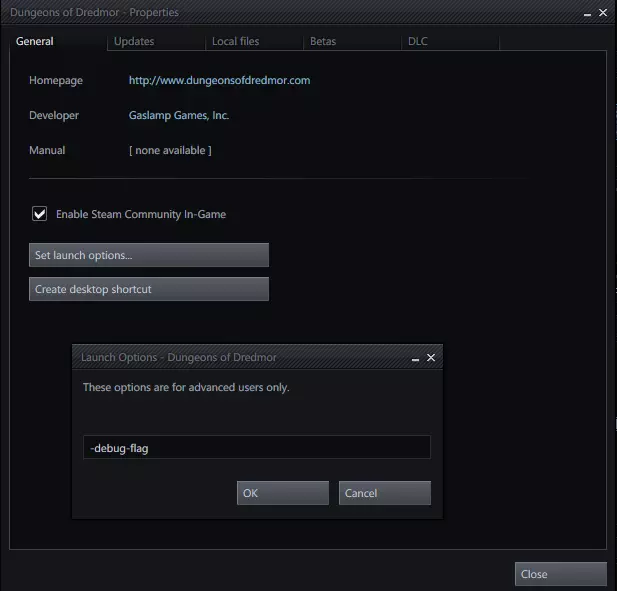The height and width of the screenshot is (591, 617).
Task: Click Create desktop shortcut button
Action: (149, 289)
